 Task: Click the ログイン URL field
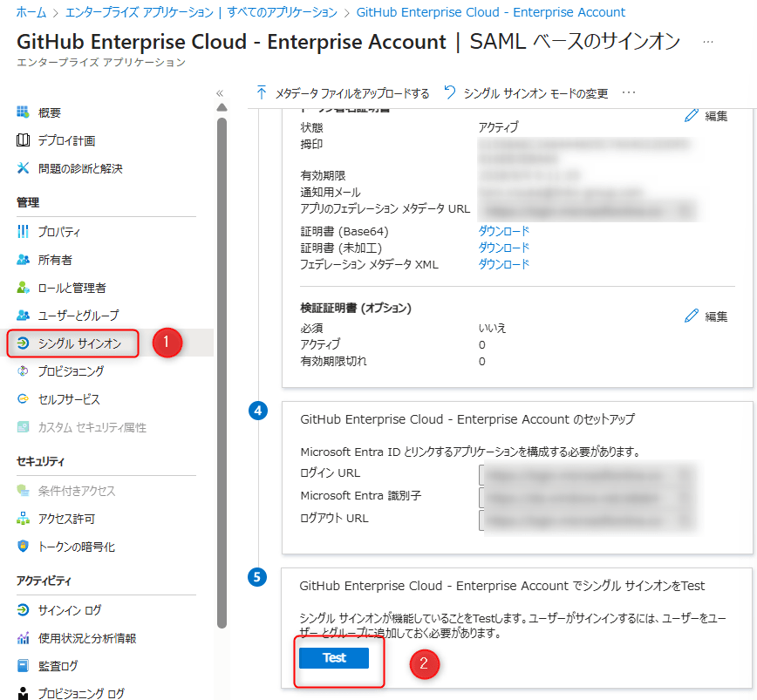point(587,475)
